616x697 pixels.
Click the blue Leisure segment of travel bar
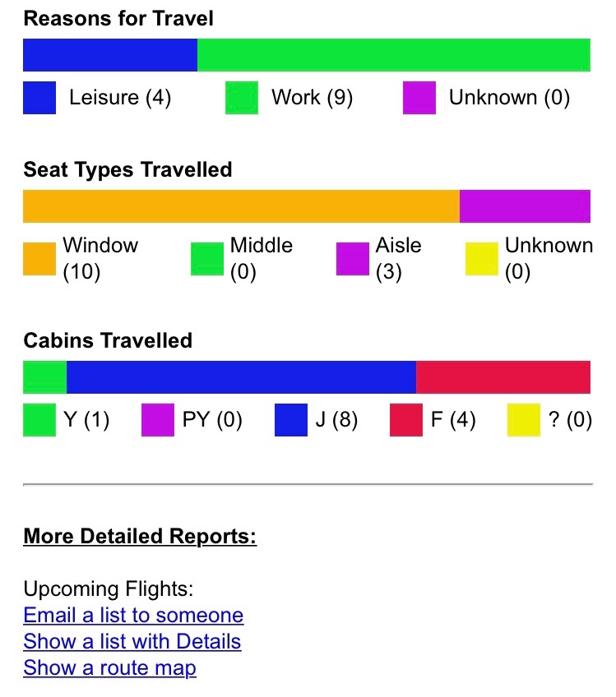click(x=110, y=55)
